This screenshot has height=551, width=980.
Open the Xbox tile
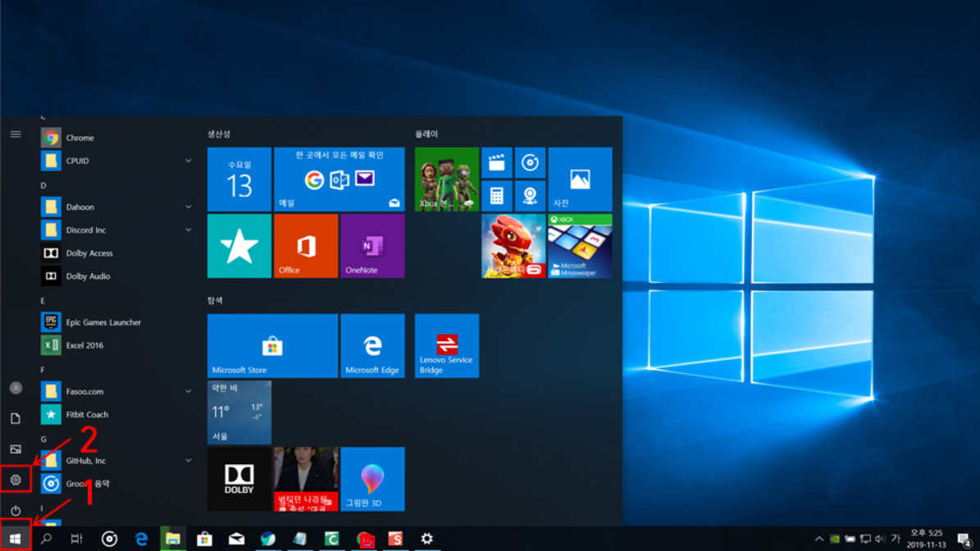[x=447, y=180]
